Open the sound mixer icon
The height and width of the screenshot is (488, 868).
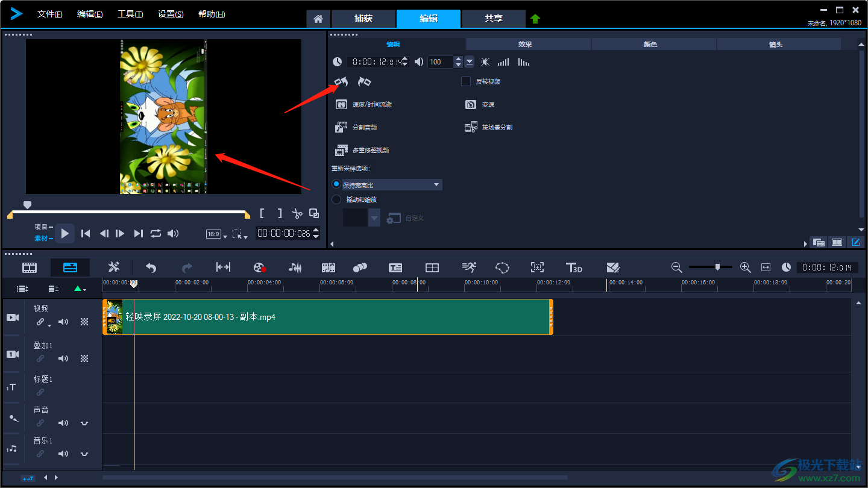pos(295,267)
